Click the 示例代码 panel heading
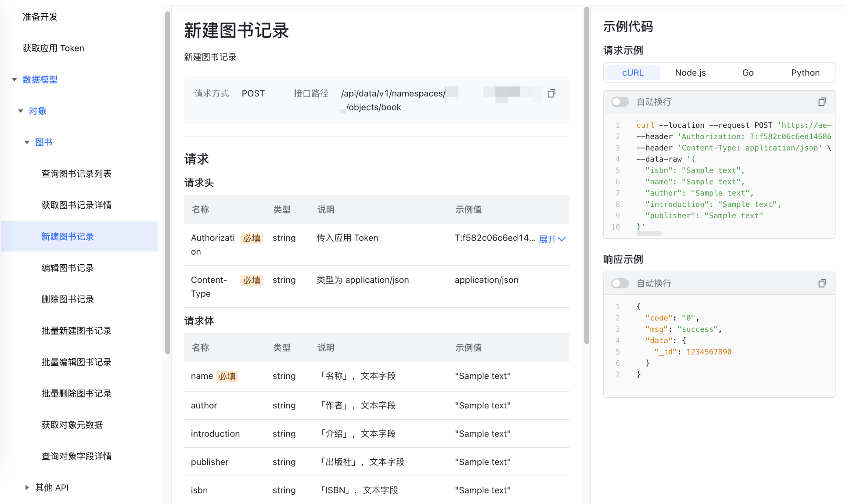846x504 pixels. [628, 26]
